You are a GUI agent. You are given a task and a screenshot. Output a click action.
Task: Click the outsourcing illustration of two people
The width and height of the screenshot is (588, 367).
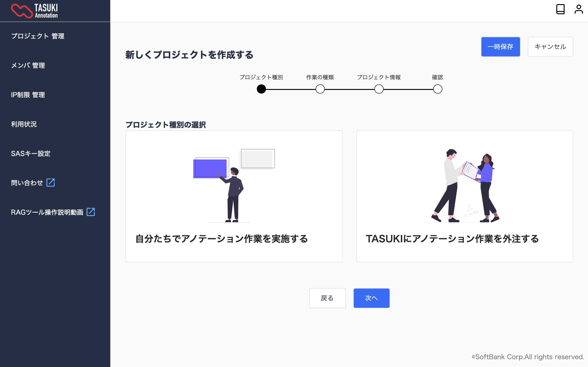tap(465, 185)
